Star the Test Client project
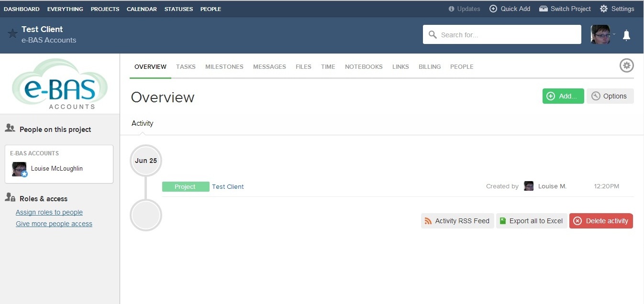Image resolution: width=644 pixels, height=304 pixels. [x=13, y=33]
